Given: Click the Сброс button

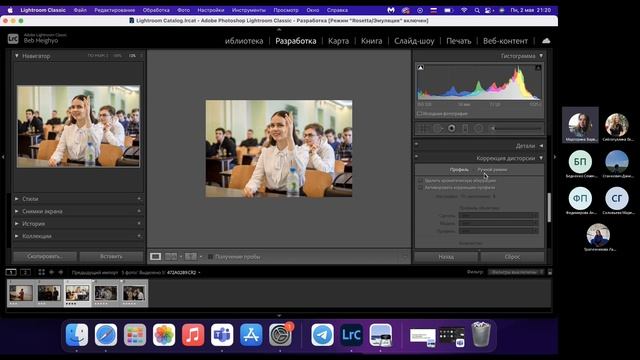Looking at the screenshot, I should [512, 257].
